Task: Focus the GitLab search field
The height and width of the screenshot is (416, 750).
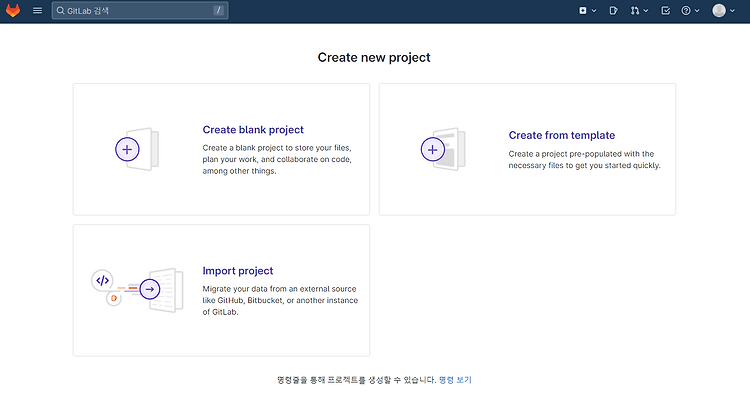Action: point(140,11)
